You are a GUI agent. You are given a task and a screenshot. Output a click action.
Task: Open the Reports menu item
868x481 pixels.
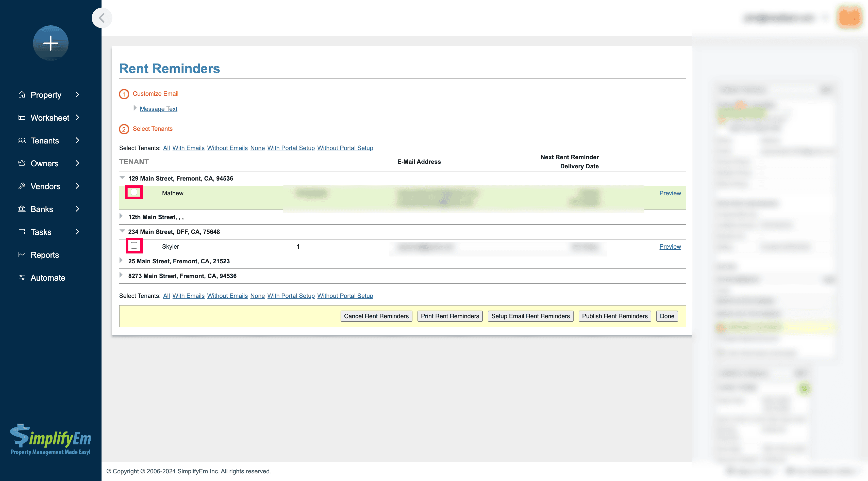pyautogui.click(x=44, y=255)
